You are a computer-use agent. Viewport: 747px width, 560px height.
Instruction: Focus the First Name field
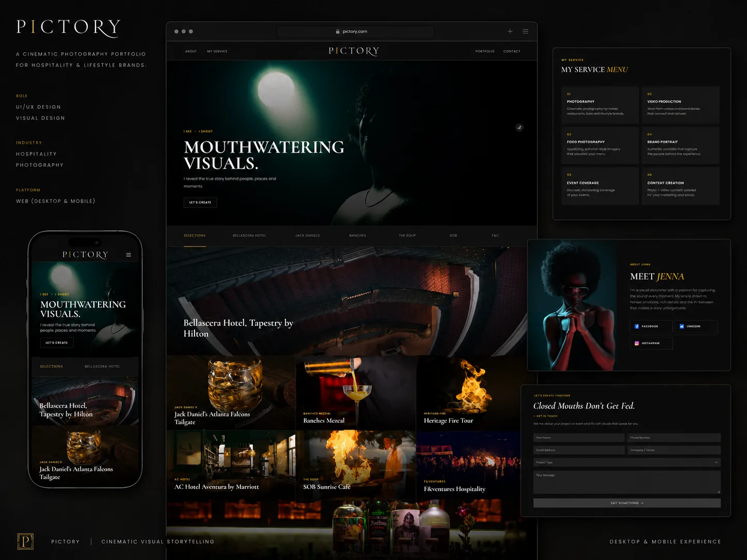[579, 438]
